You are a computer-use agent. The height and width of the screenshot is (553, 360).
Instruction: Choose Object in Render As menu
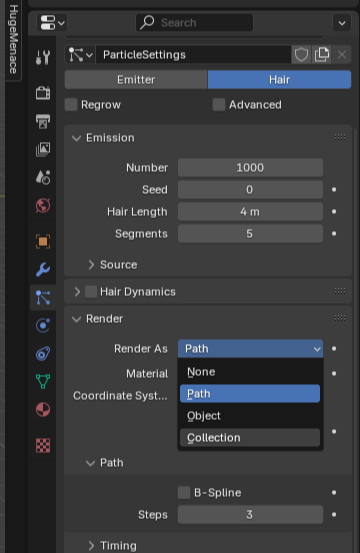click(x=250, y=416)
